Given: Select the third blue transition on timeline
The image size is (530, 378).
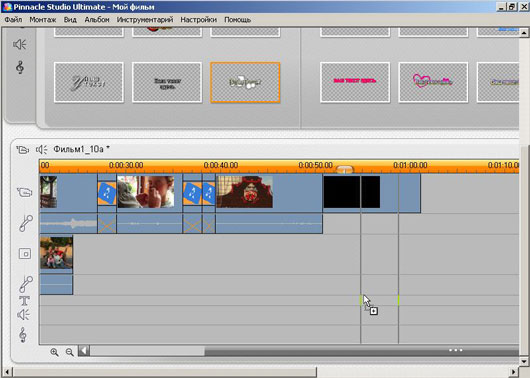Looking at the screenshot, I should [209, 193].
